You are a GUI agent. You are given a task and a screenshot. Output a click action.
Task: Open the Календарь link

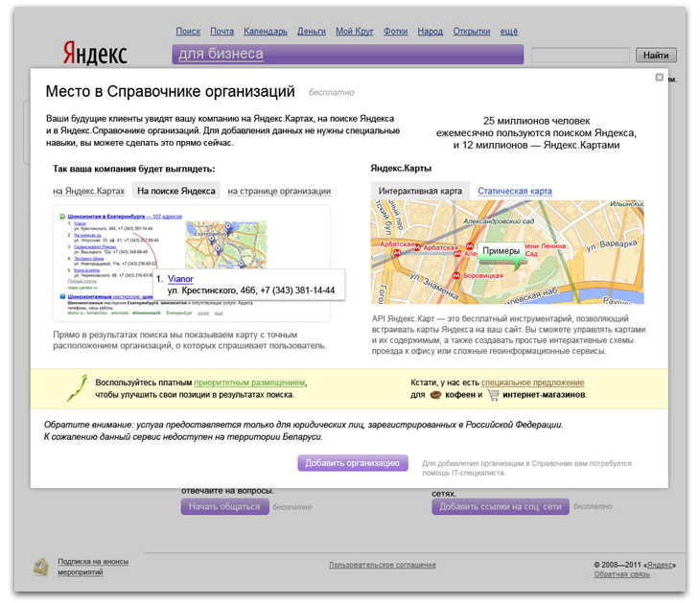pyautogui.click(x=266, y=32)
